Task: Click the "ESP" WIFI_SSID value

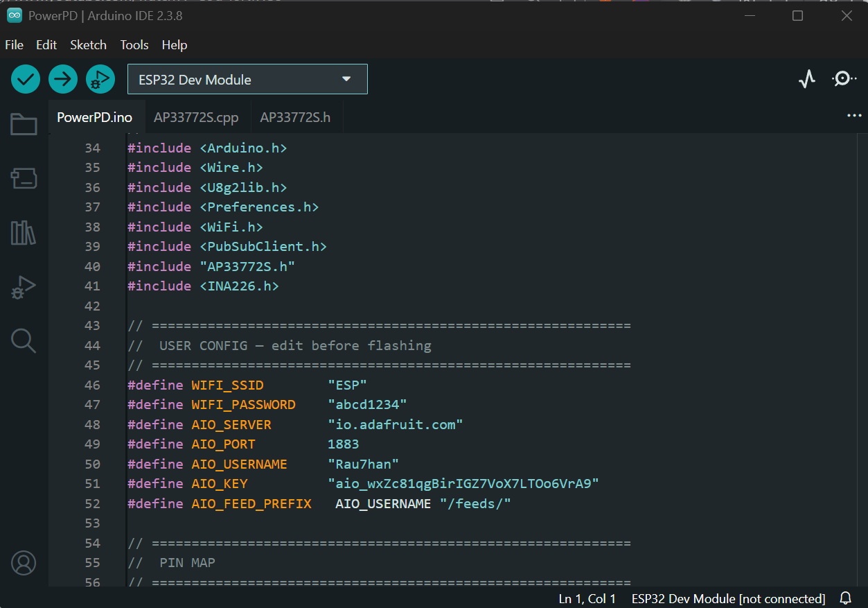Action: click(347, 385)
